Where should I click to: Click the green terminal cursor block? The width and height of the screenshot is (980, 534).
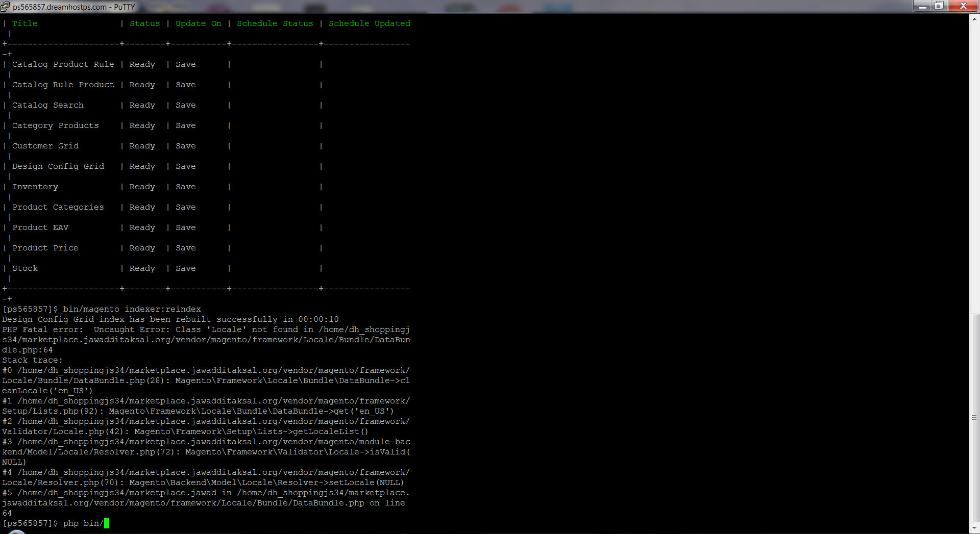point(106,523)
